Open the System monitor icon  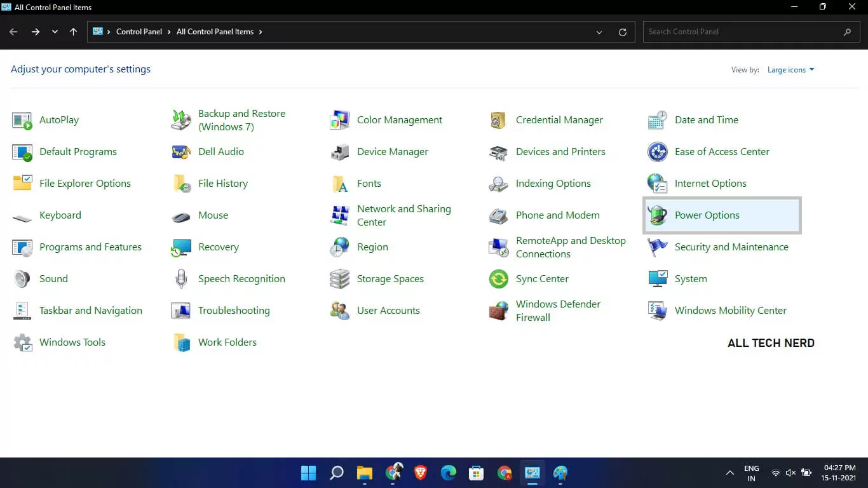click(x=658, y=279)
